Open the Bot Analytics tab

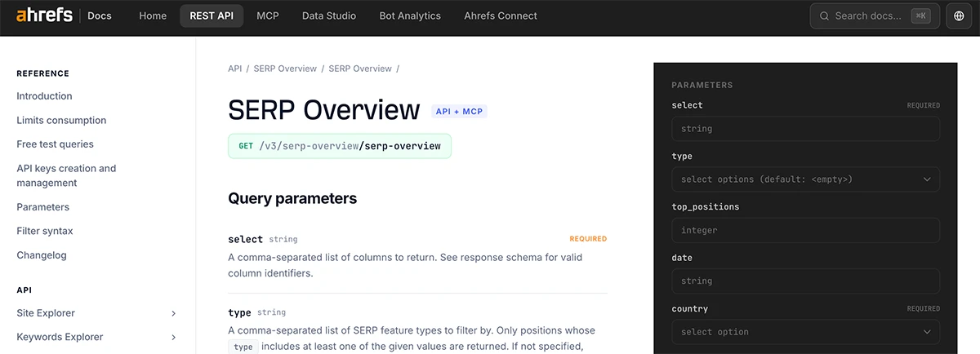(410, 15)
